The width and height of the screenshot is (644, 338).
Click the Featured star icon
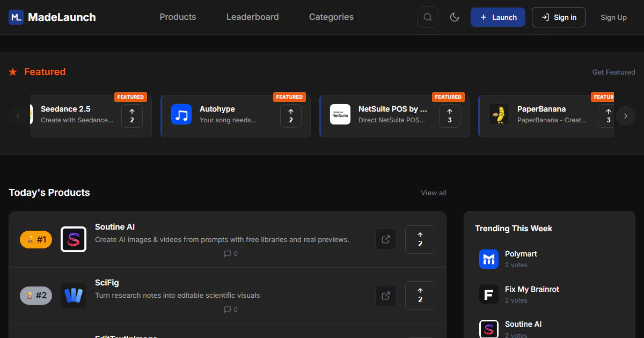pos(13,72)
